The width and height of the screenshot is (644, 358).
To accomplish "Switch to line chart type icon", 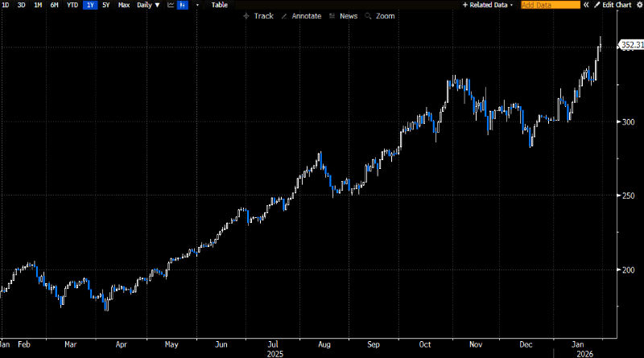I will pyautogui.click(x=171, y=5).
